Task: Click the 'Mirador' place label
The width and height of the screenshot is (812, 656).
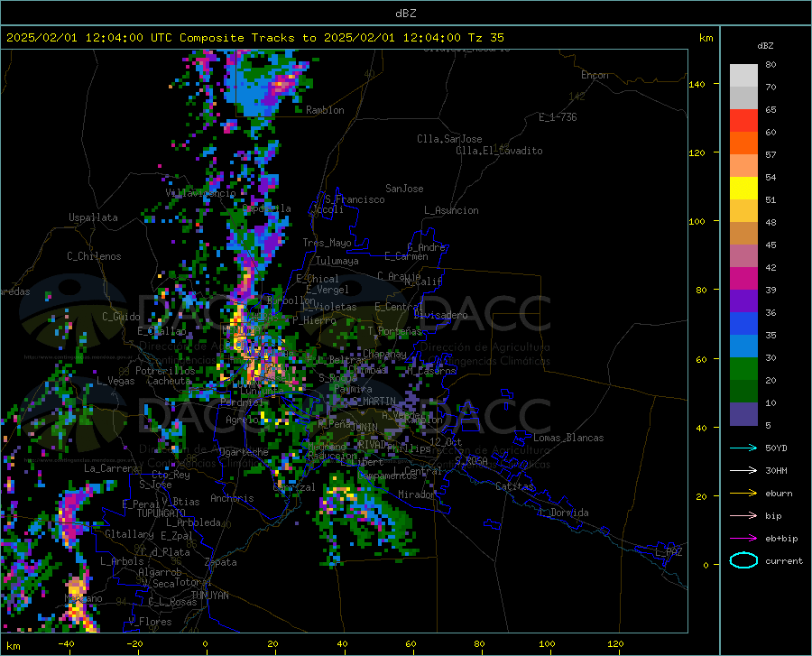Action: [417, 494]
